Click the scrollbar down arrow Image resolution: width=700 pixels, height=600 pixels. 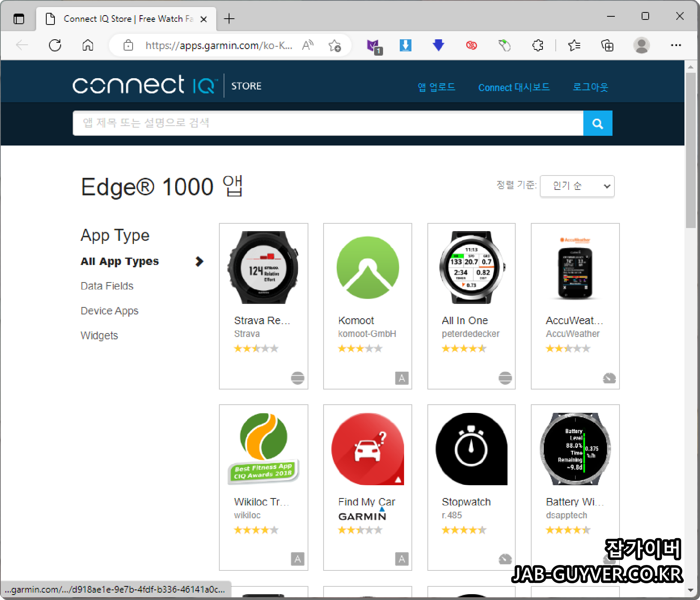[691, 590]
